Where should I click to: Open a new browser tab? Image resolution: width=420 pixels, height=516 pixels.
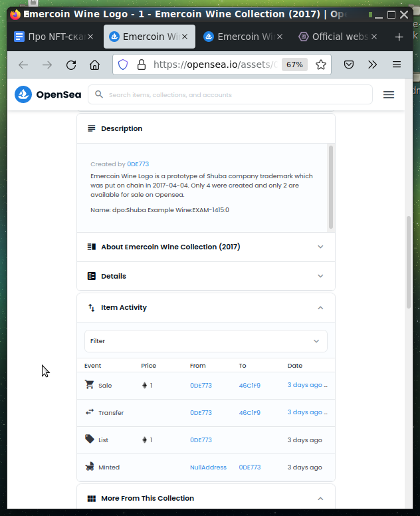pos(399,37)
